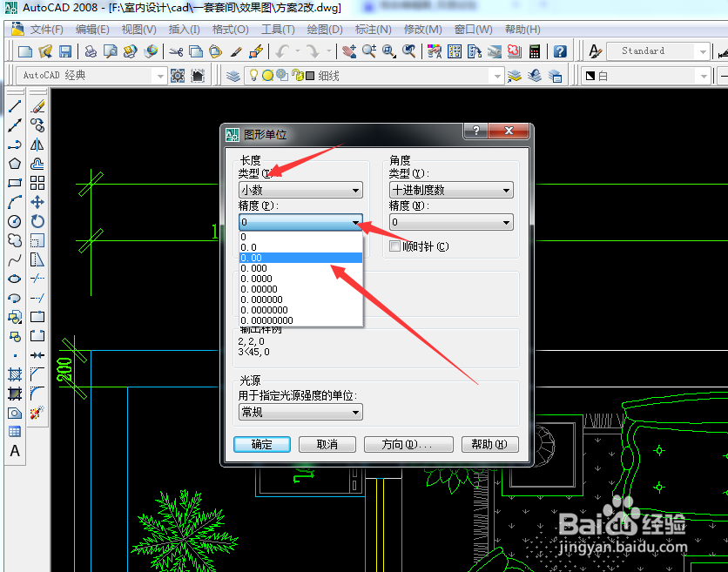Select the Rectangle draw tool
This screenshot has height=572, width=728.
click(x=15, y=183)
